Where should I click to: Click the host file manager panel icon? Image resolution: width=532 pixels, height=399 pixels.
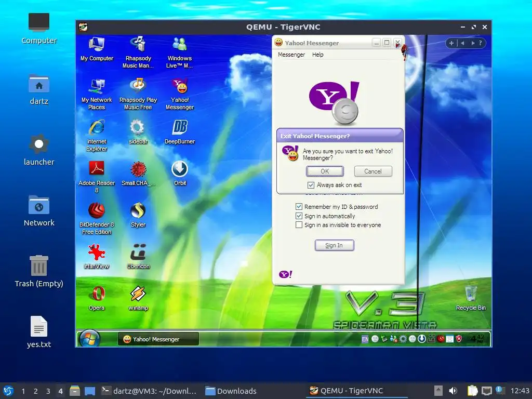tap(75, 391)
